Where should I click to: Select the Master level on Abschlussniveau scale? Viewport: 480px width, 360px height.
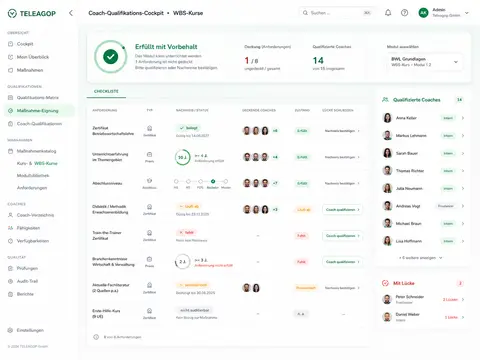point(226,181)
